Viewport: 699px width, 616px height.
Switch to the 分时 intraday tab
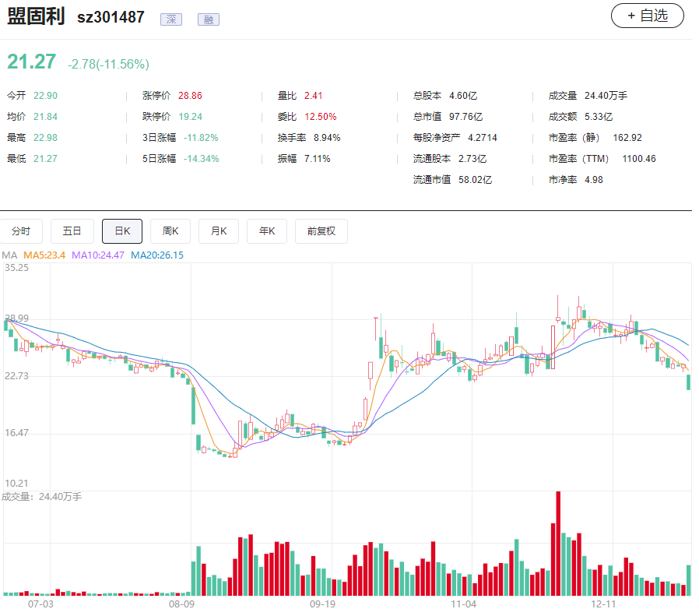click(x=21, y=231)
